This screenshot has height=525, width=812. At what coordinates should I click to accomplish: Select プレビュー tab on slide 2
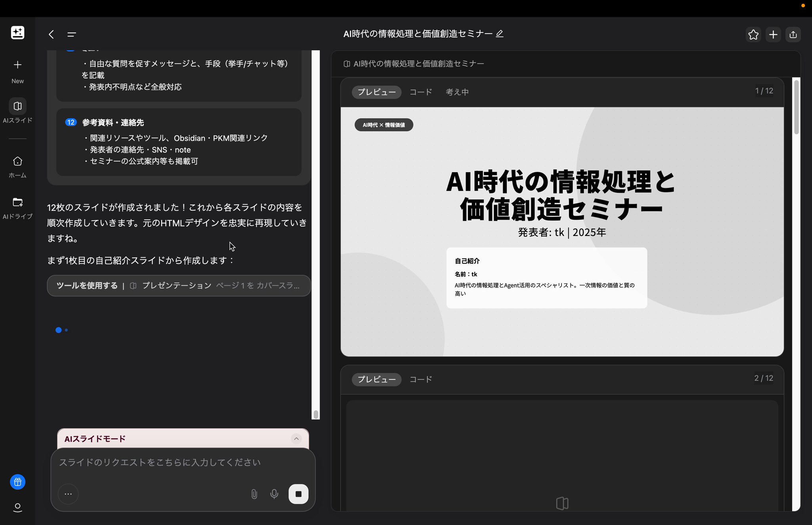coord(376,379)
